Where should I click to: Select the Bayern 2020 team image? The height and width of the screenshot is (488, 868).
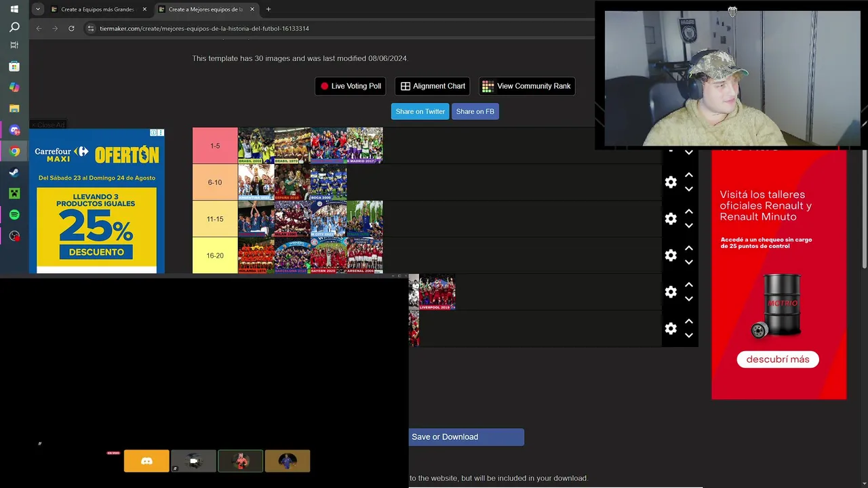pos(329,256)
